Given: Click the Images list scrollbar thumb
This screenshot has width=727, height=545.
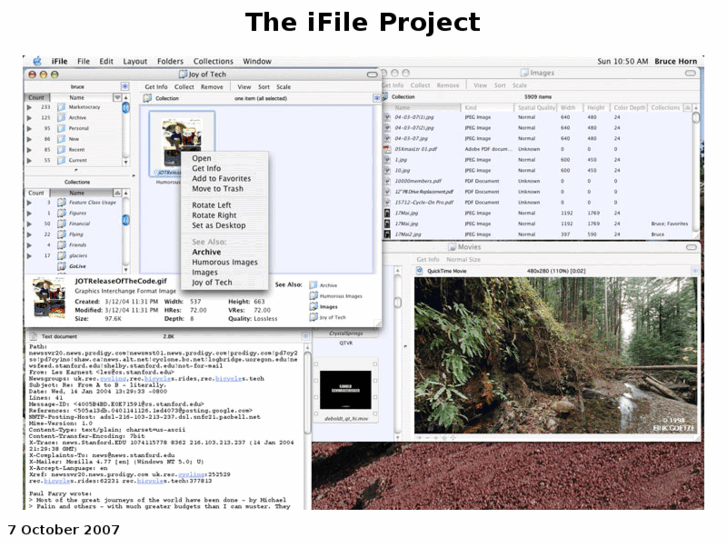Looking at the screenshot, I should pos(696,118).
